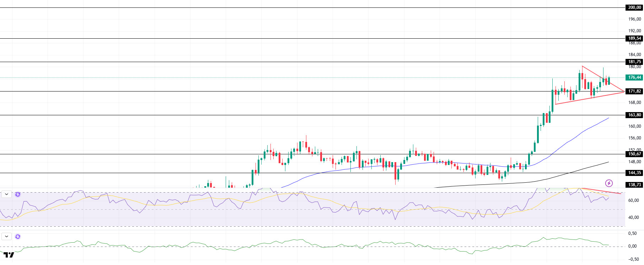644x265 pixels.
Task: Select the 181,75 resistance level label
Action: (x=634, y=62)
